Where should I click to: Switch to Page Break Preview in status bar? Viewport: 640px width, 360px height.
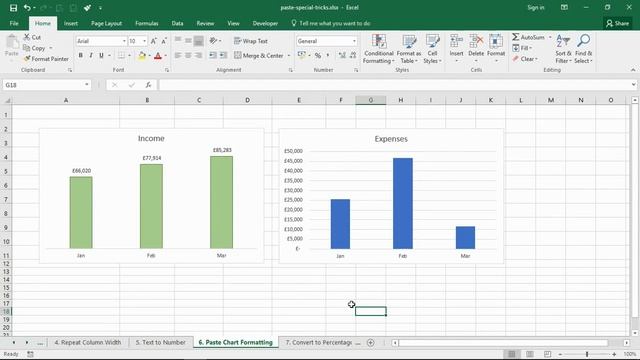coord(548,354)
